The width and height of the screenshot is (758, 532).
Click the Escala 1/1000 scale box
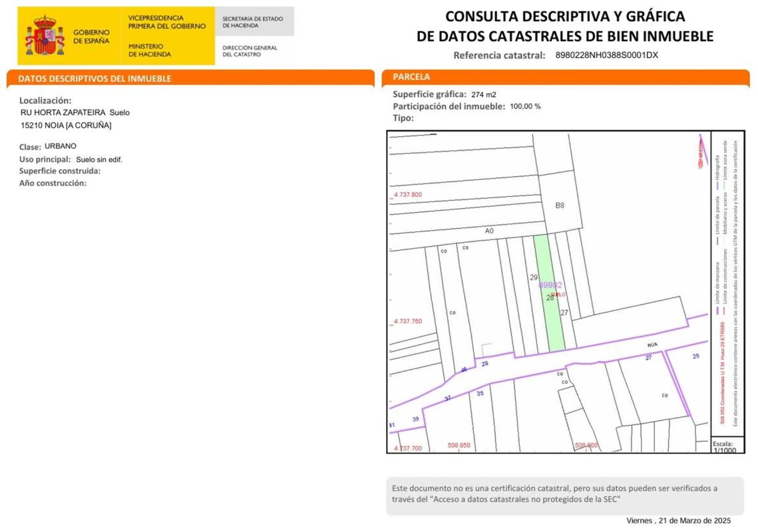point(723,446)
